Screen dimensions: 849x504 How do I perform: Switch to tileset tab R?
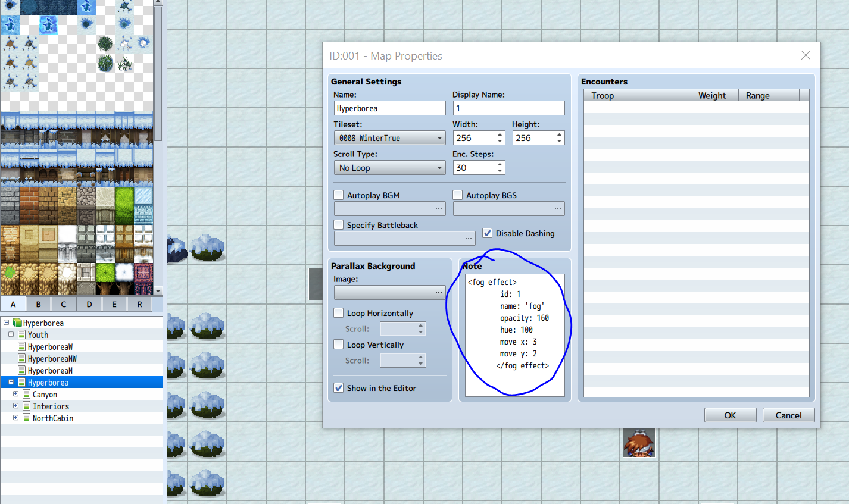139,304
